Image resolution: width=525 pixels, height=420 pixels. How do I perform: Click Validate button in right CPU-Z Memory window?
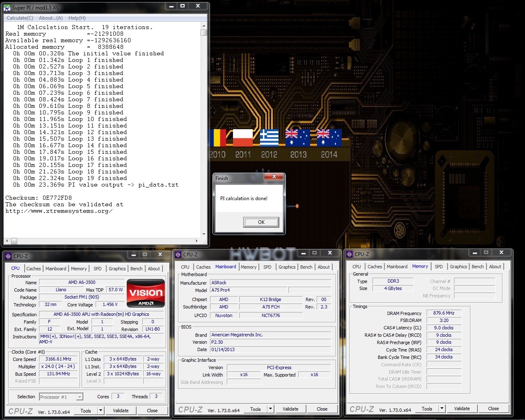pyautogui.click(x=462, y=409)
